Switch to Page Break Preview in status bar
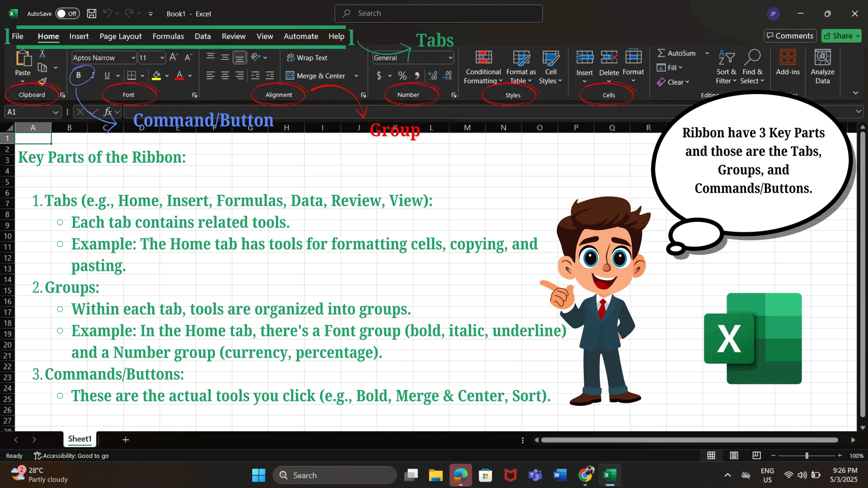This screenshot has width=868, height=488. pyautogui.click(x=757, y=455)
